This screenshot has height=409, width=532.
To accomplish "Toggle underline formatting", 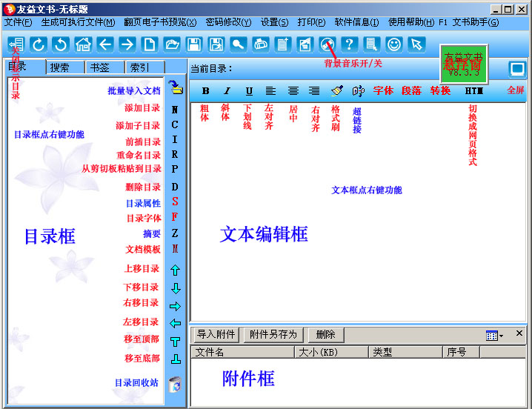I will [249, 91].
